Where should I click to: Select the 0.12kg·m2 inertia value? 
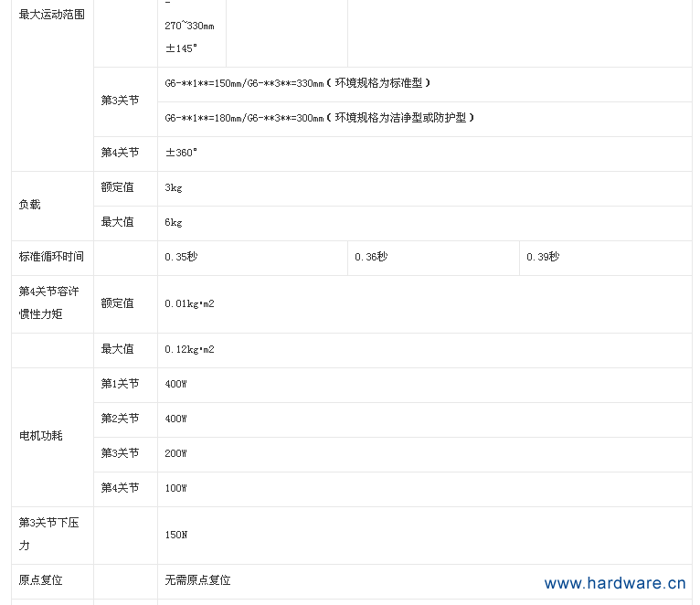[x=189, y=349]
